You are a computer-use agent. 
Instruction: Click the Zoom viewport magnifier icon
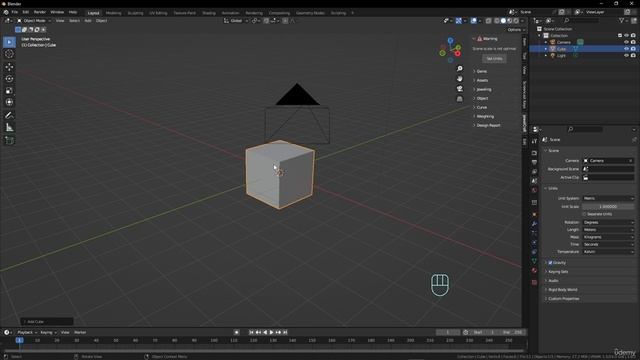(x=460, y=69)
